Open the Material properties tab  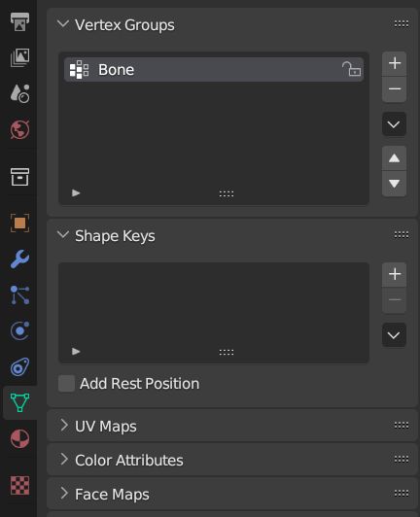point(19,438)
